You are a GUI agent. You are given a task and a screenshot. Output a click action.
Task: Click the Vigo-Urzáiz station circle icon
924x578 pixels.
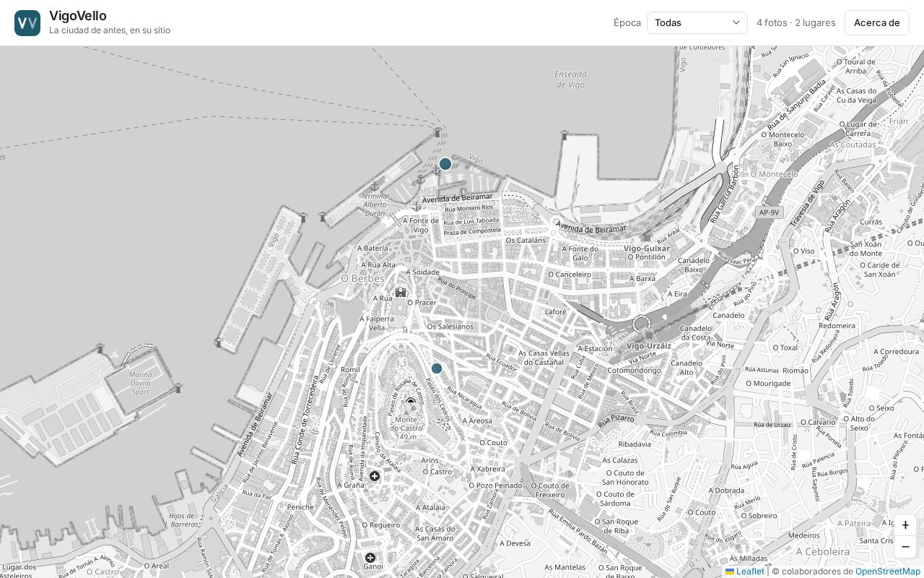[642, 324]
